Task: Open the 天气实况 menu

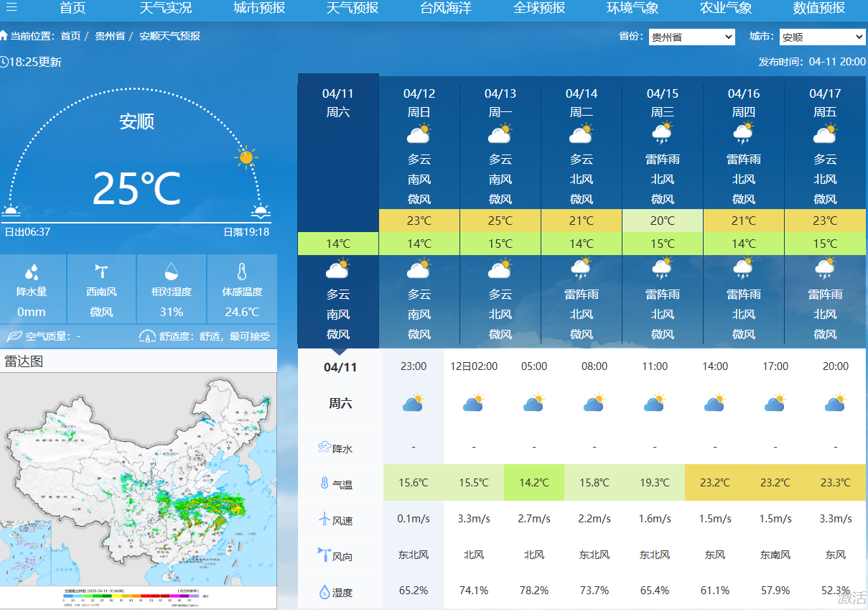Action: point(165,8)
